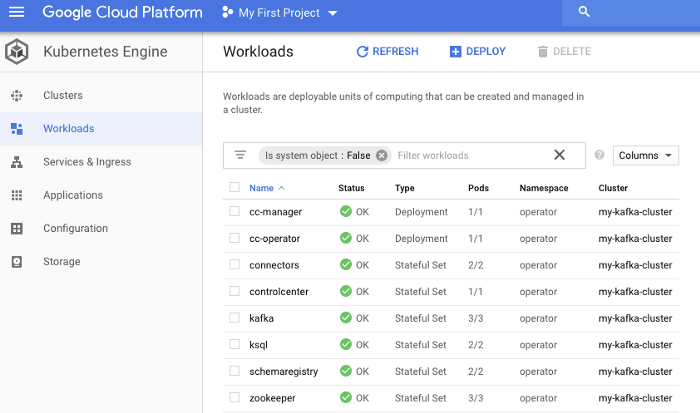Click the Cluster column header
700x413 pixels.
tap(613, 188)
